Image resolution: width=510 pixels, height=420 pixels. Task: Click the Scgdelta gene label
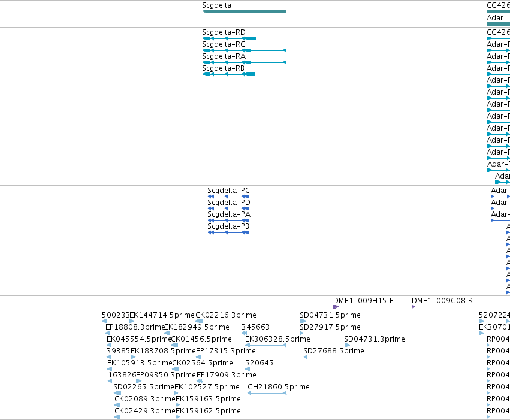[216, 5]
